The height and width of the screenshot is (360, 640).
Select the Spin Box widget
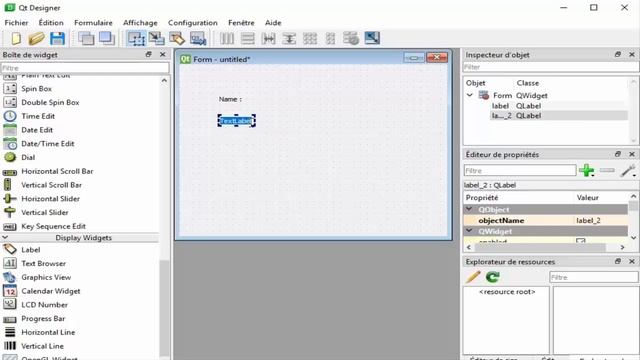pyautogui.click(x=37, y=89)
